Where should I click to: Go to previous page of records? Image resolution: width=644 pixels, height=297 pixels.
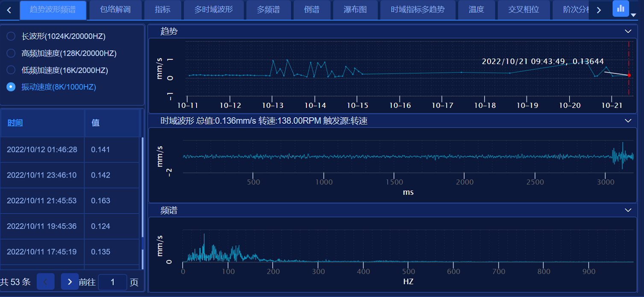coord(46,282)
